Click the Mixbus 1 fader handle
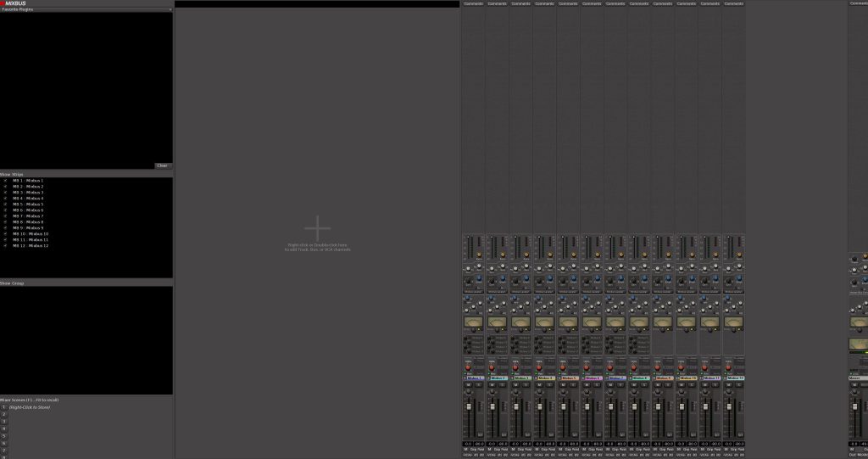Screen dimensions: 868x459 point(467,406)
